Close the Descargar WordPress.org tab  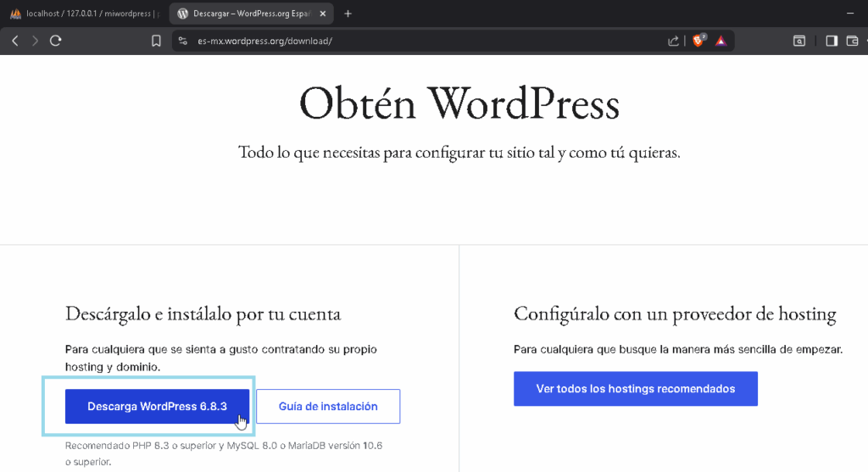pos(323,14)
